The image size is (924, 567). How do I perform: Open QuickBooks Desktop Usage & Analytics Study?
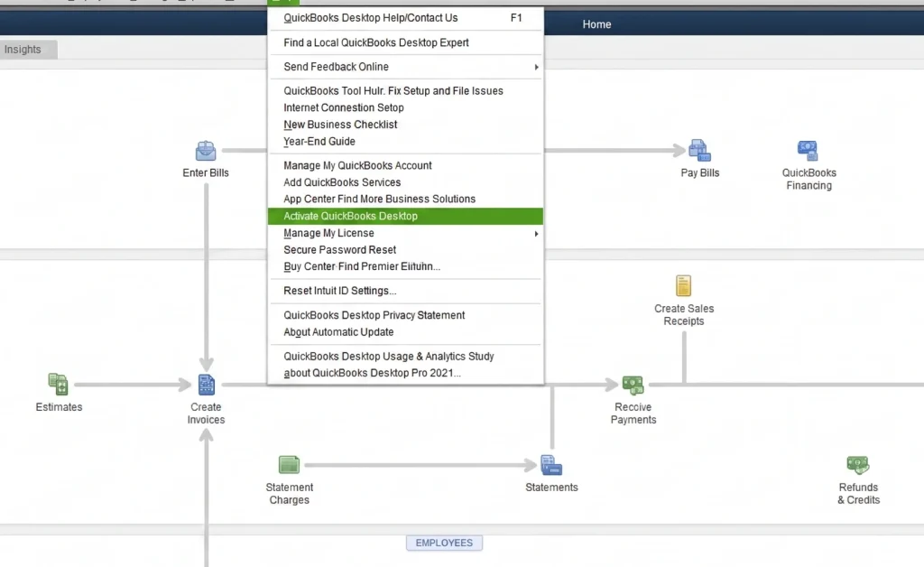pyautogui.click(x=405, y=357)
